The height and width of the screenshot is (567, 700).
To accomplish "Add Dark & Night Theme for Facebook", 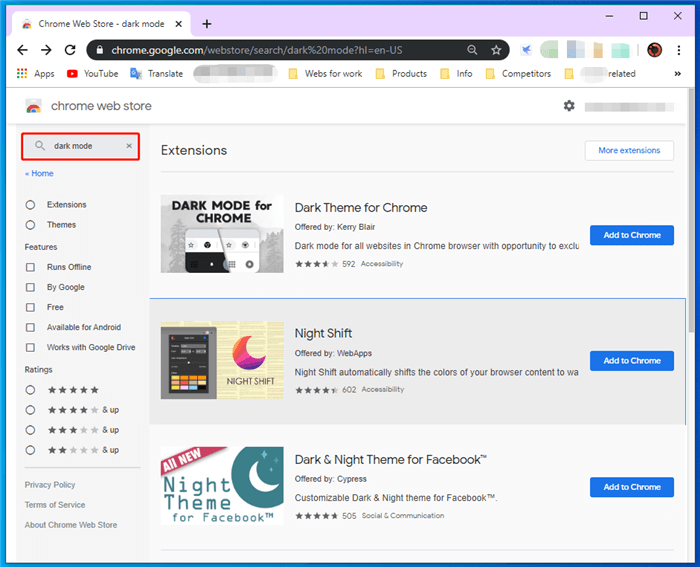I will tap(632, 487).
